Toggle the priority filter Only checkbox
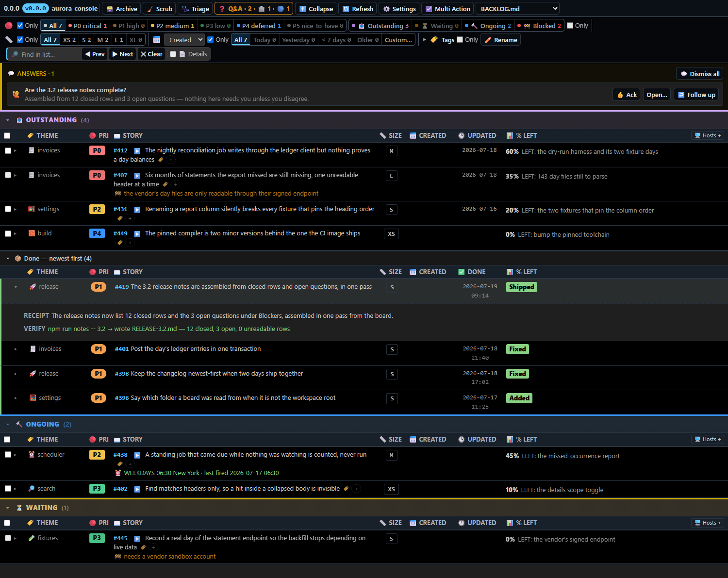This screenshot has width=728, height=578. [x=20, y=26]
